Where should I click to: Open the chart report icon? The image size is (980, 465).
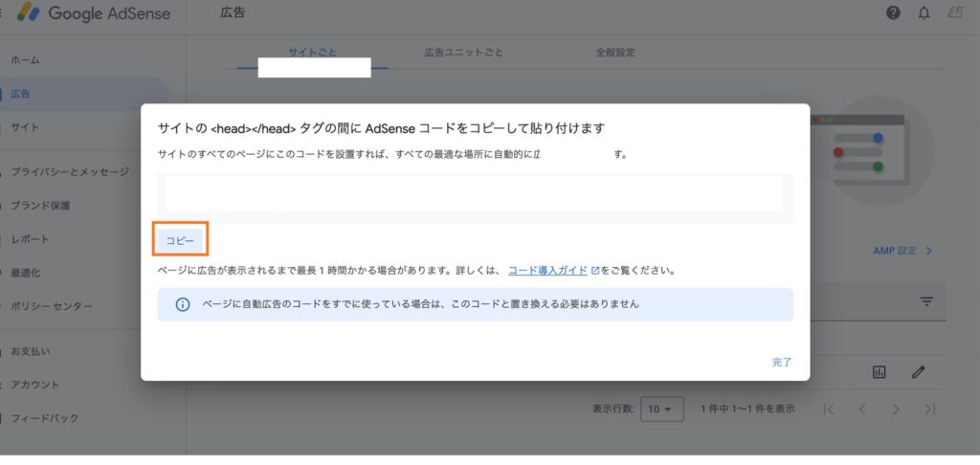click(x=879, y=372)
